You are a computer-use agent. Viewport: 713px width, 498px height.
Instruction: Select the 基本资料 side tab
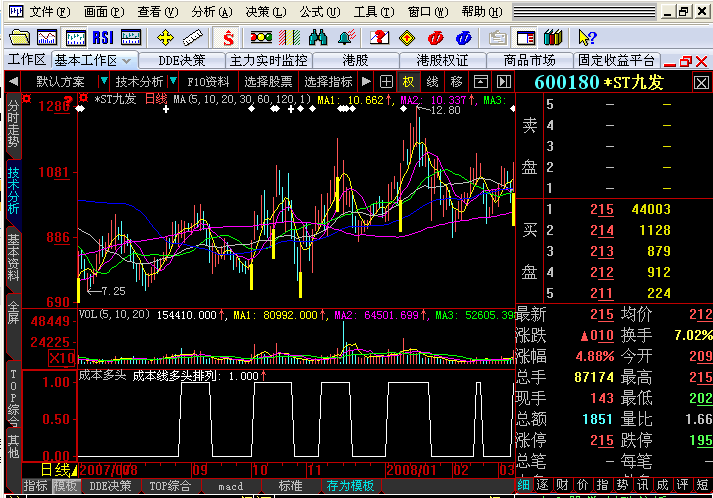(x=13, y=258)
